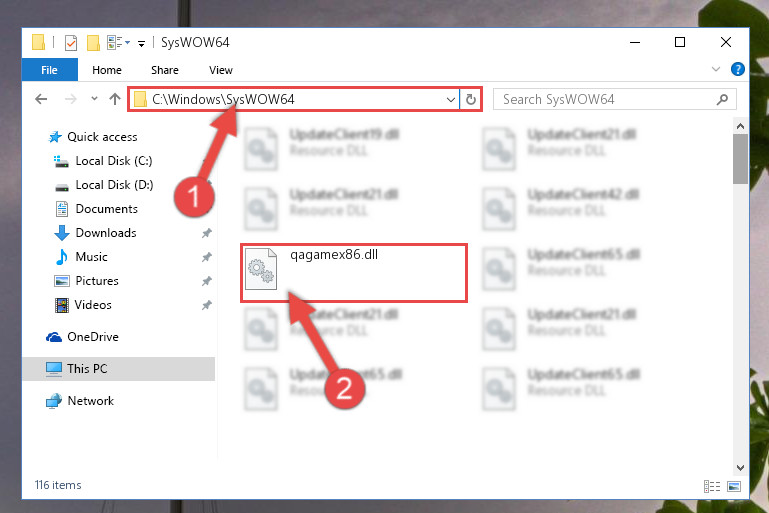This screenshot has height=513, width=769.
Task: Open Documents in the sidebar
Action: pyautogui.click(x=96, y=209)
